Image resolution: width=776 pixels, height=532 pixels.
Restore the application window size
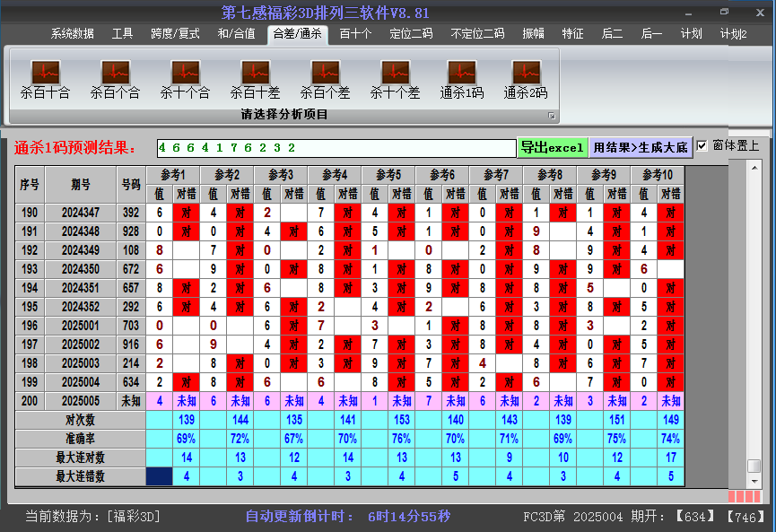725,12
